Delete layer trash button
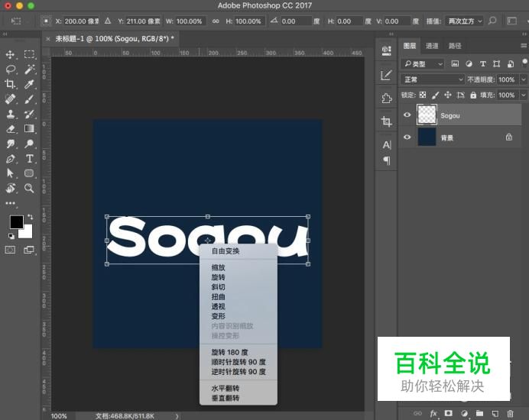This screenshot has height=420, width=529. point(511,413)
